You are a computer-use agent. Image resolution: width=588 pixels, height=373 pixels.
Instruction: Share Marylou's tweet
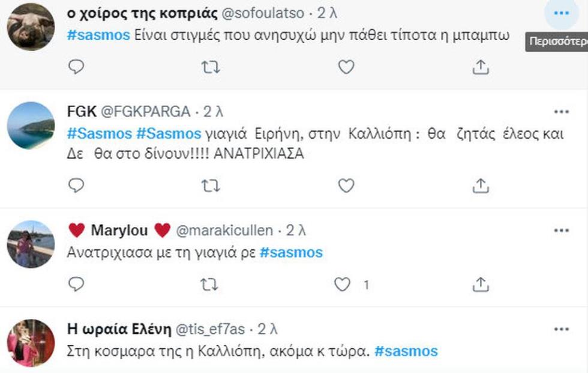click(x=480, y=284)
